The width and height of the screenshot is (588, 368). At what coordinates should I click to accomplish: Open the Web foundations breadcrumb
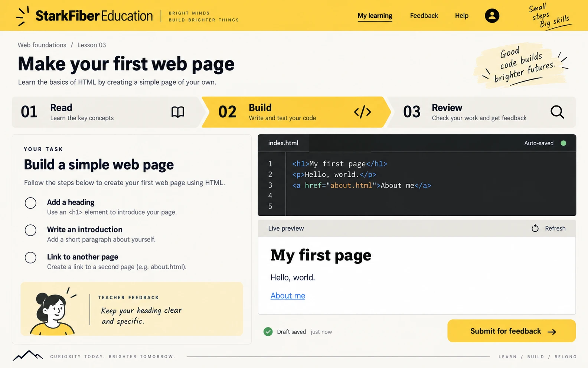click(42, 45)
